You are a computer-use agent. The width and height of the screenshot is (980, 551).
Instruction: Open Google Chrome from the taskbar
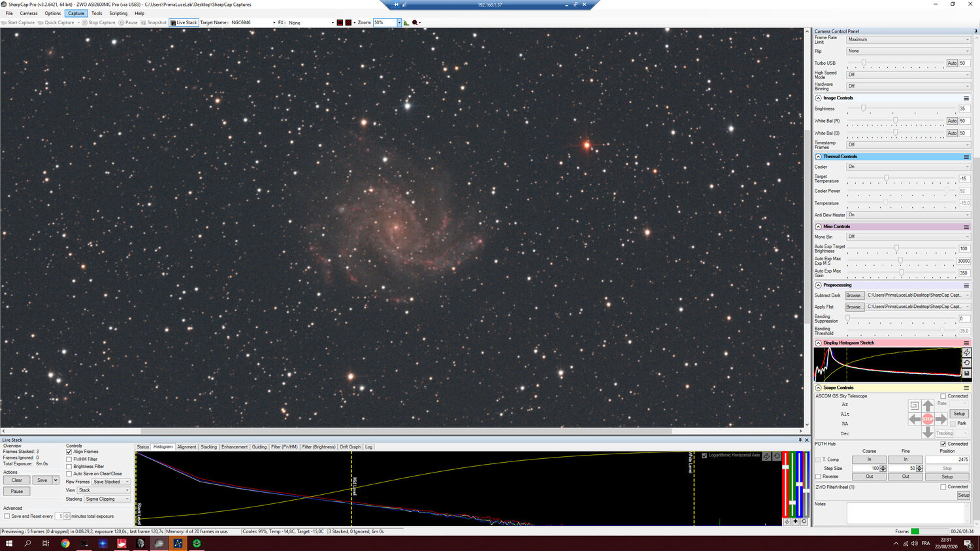[65, 543]
